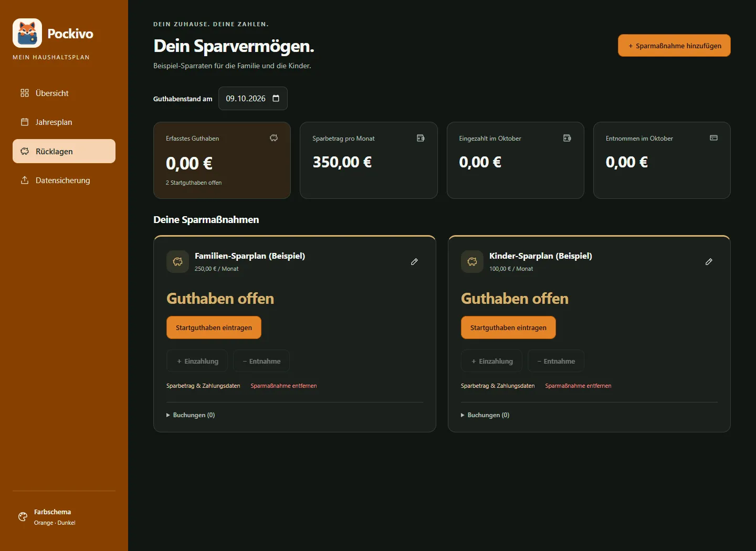Click the piggy bank icon beside Familien-Sparplan
This screenshot has height=551, width=756.
click(x=177, y=261)
